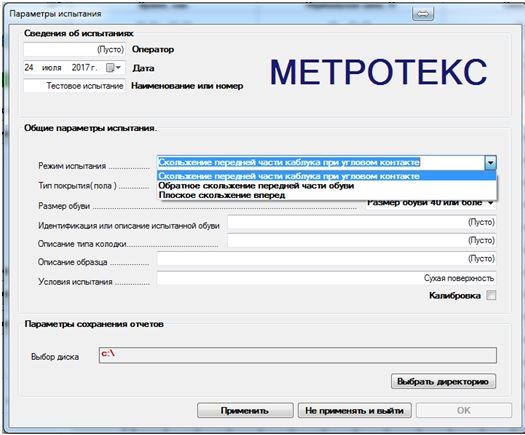The width and height of the screenshot is (525, 435).
Task: Select Плоское скольжение вперед option
Action: click(x=326, y=195)
